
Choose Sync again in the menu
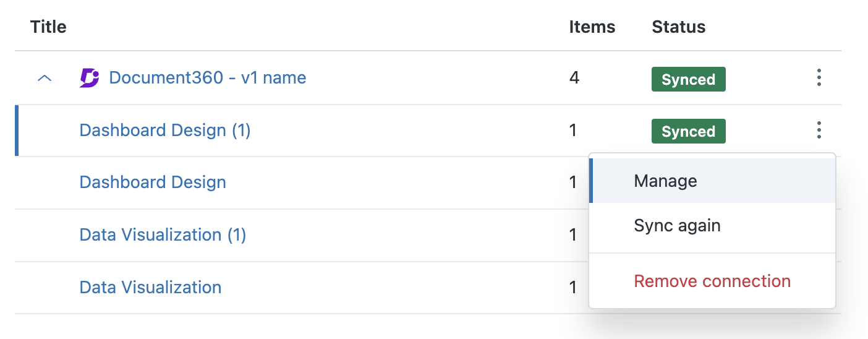point(677,225)
